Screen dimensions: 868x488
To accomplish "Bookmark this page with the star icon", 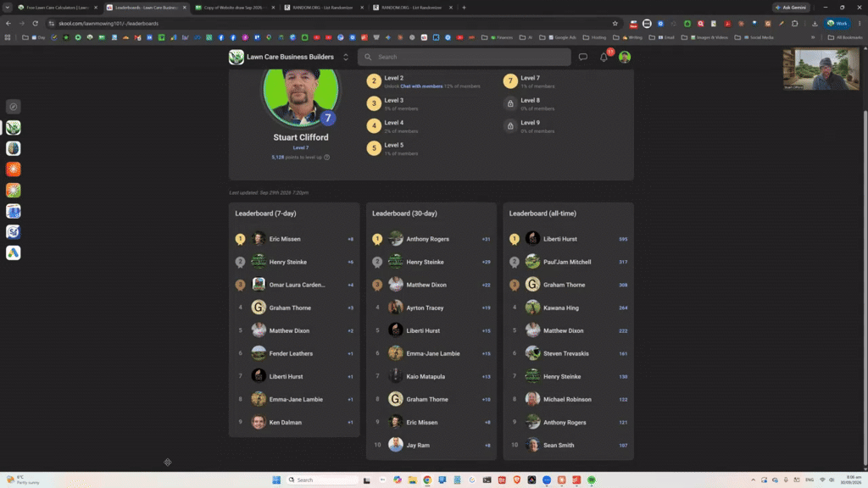I will pyautogui.click(x=615, y=23).
